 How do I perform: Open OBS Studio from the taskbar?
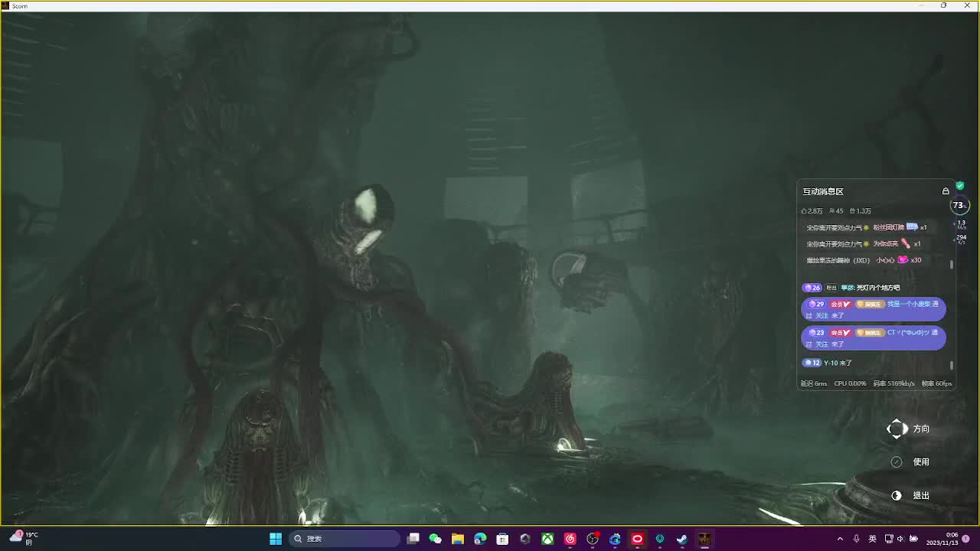[593, 539]
